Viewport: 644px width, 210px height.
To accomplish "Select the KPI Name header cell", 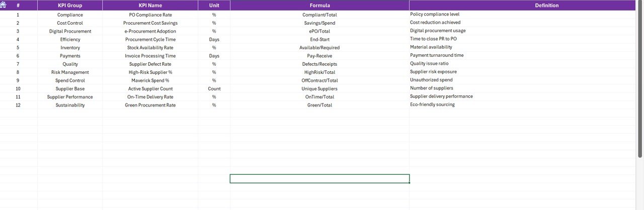I will [x=150, y=6].
